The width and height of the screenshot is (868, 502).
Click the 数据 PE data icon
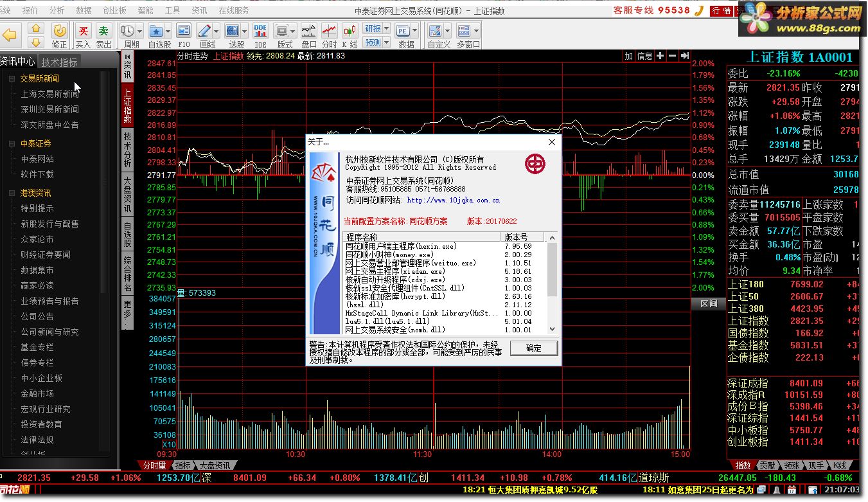[403, 31]
